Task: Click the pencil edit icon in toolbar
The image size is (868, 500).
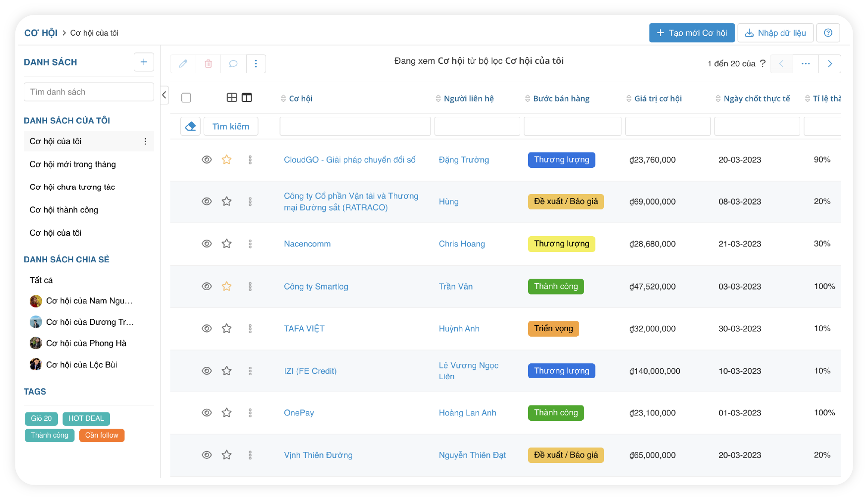Action: [183, 64]
